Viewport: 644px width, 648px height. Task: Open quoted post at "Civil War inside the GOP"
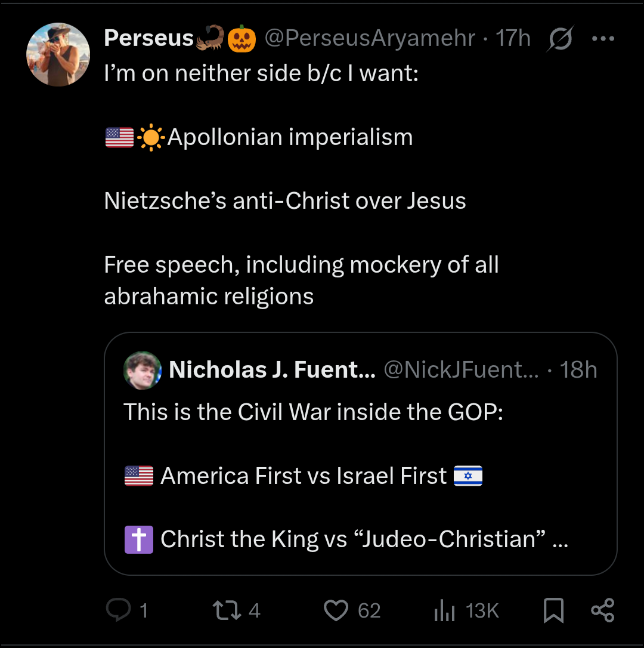point(313,412)
